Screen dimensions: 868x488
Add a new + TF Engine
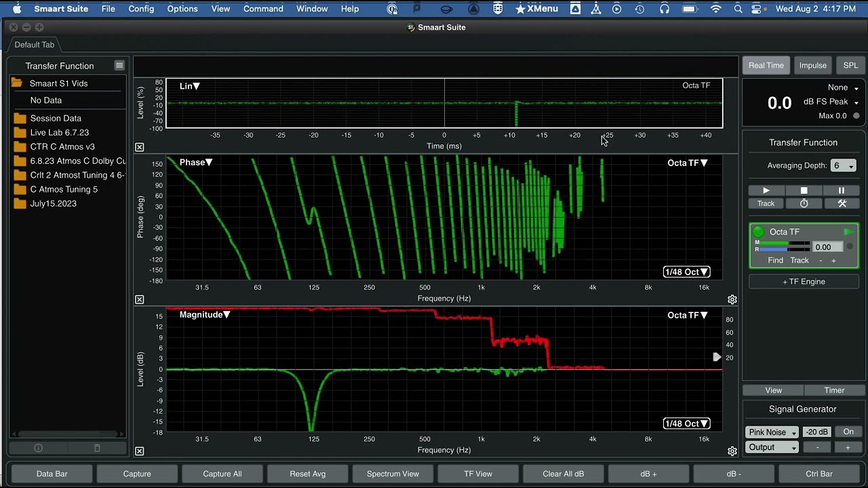(x=804, y=281)
